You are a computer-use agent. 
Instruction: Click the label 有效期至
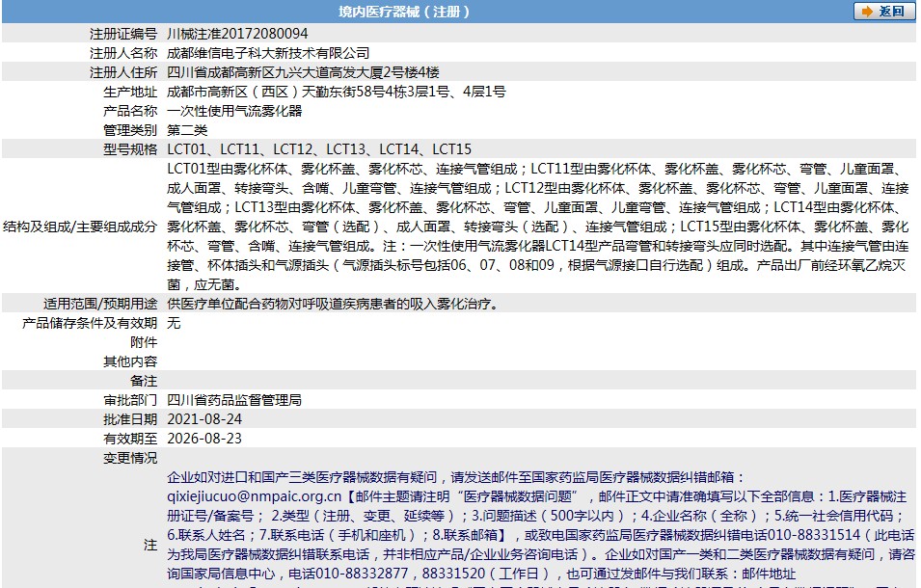click(130, 439)
